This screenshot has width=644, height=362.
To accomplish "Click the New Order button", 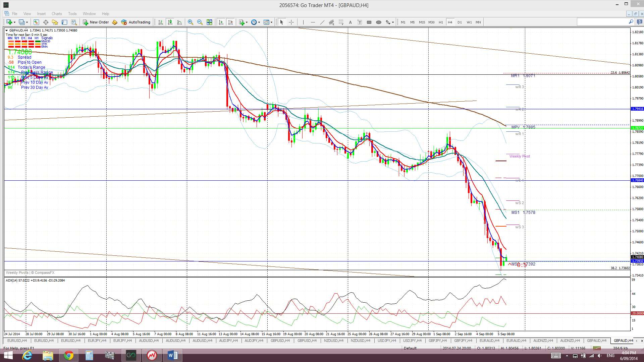I will coord(96,22).
